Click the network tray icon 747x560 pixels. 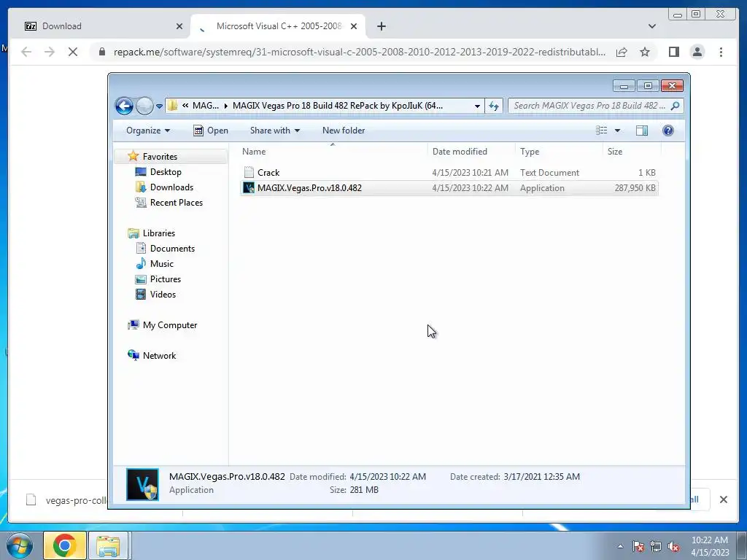656,546
